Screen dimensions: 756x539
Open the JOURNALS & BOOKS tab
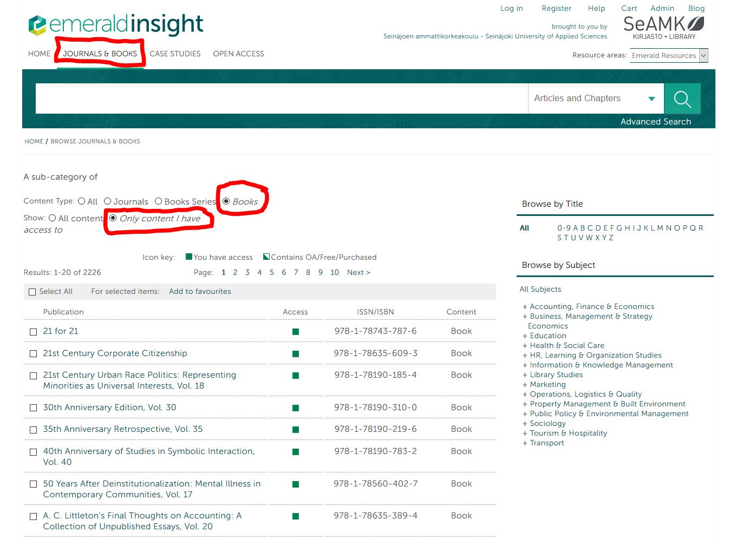click(x=100, y=54)
